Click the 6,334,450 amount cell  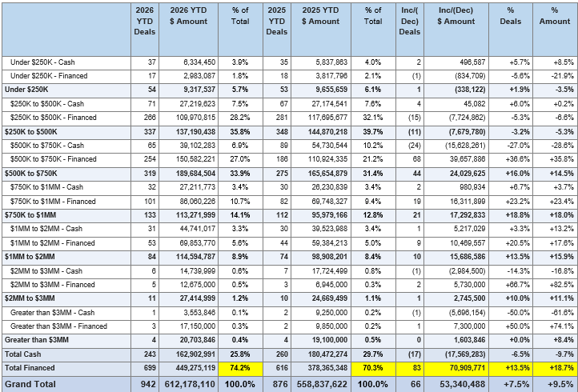188,62
